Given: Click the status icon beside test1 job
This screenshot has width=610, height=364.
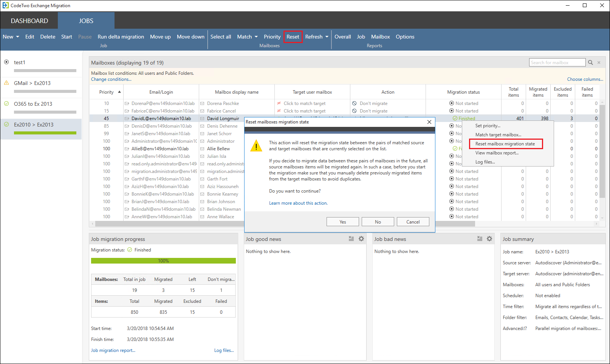Looking at the screenshot, I should tap(6, 62).
